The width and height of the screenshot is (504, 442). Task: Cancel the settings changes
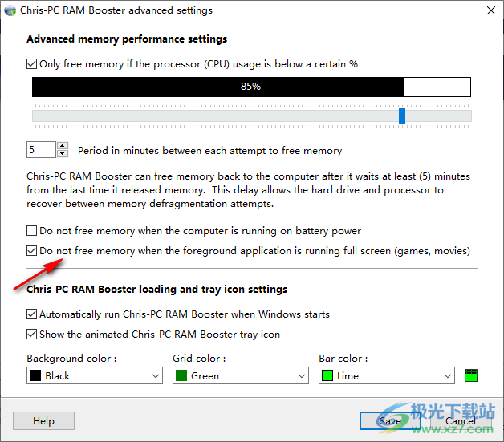[x=460, y=420]
